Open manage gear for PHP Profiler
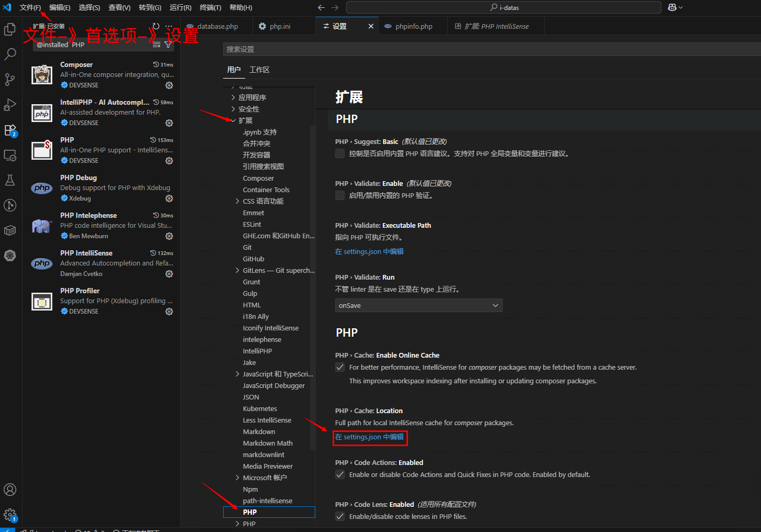The height and width of the screenshot is (532, 761). point(169,312)
